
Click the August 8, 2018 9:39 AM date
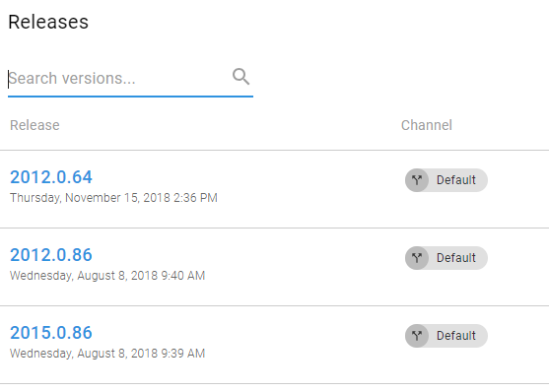[107, 354]
